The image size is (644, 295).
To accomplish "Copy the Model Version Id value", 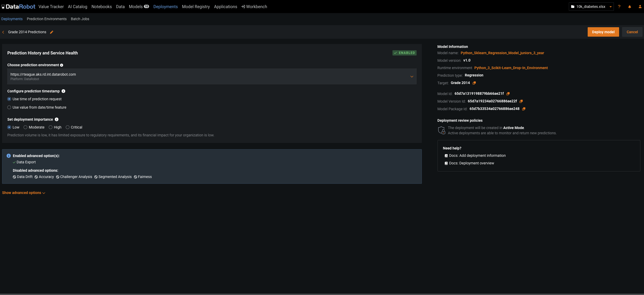I will (521, 101).
